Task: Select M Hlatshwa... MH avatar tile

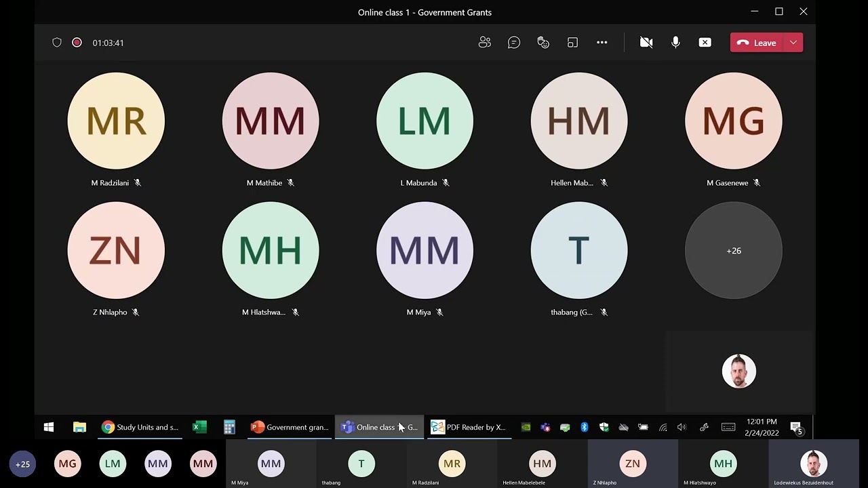Action: (271, 250)
